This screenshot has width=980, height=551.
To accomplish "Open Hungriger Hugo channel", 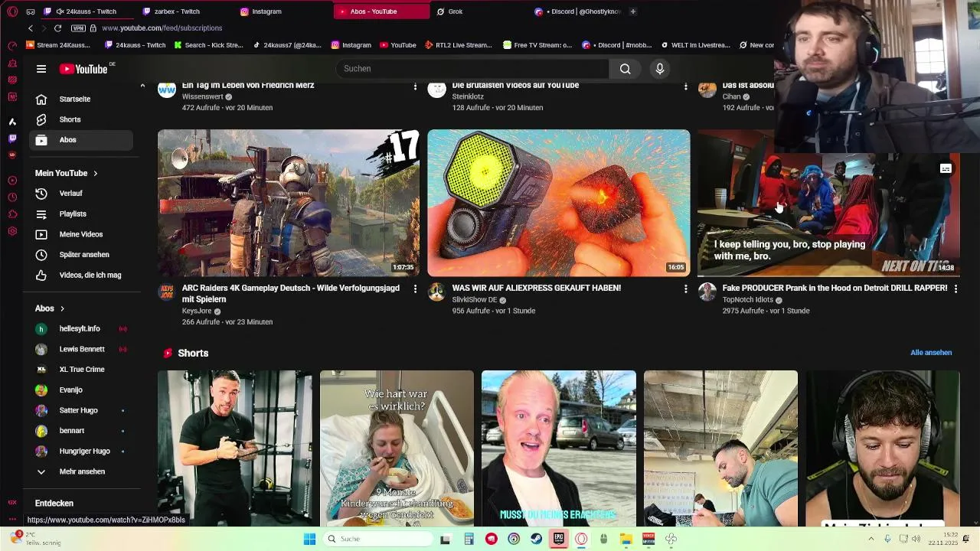I will pos(81,451).
